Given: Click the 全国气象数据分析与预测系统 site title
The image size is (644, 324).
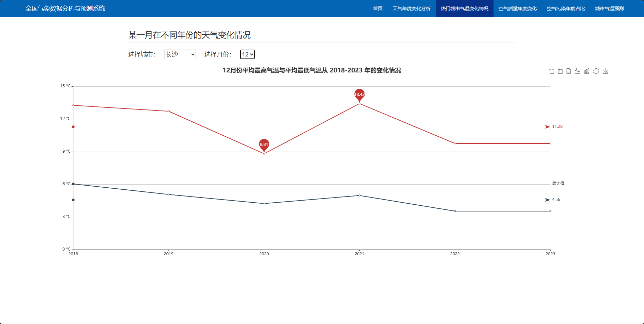Looking at the screenshot, I should click(65, 8).
